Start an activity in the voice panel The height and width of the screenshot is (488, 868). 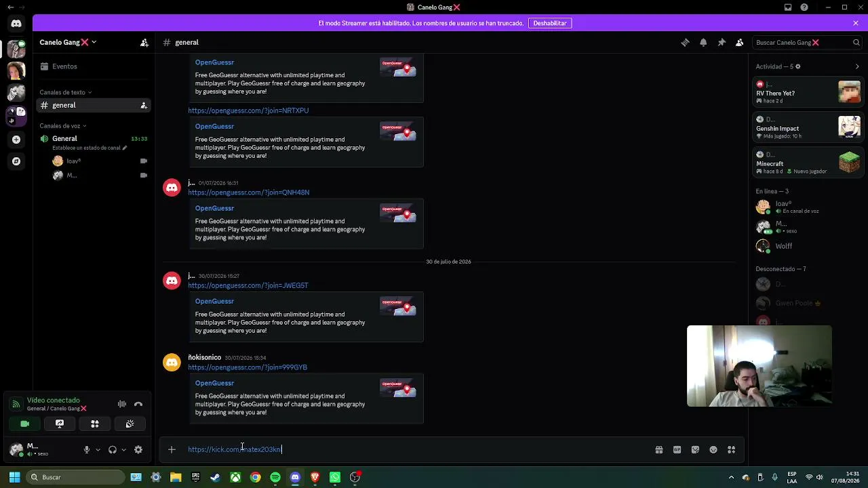coord(95,424)
